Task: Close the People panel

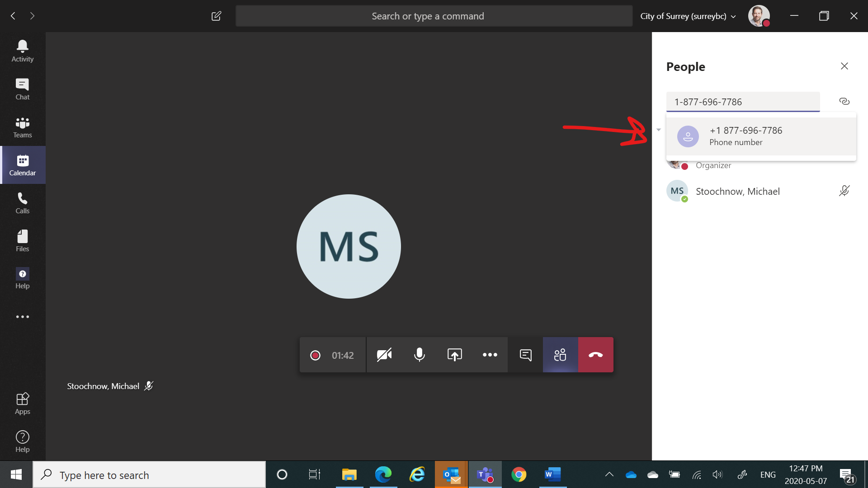Action: [x=844, y=66]
